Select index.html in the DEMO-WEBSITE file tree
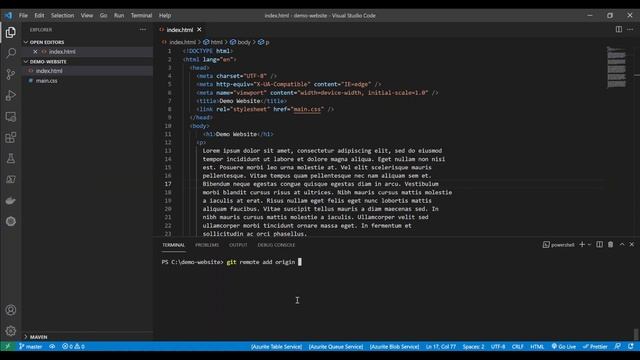The height and width of the screenshot is (360, 640). pos(88,71)
